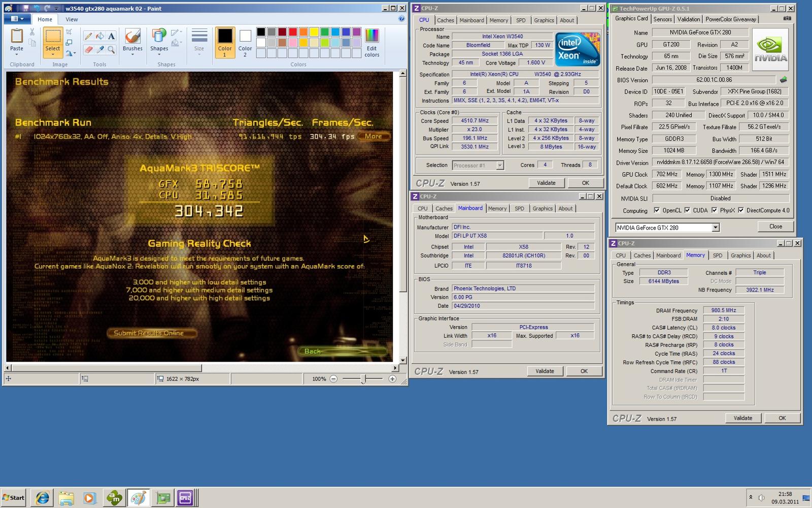Toggle the PhysX checkbox in GPU-Z

tap(714, 210)
